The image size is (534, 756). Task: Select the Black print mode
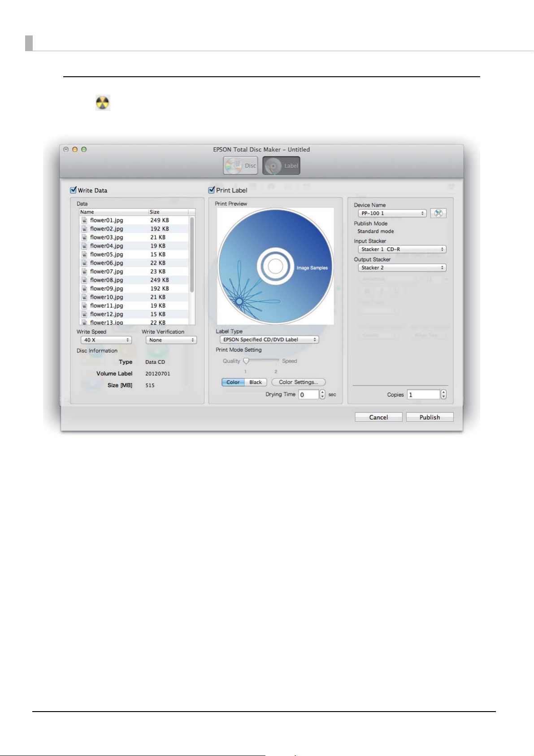pyautogui.click(x=256, y=382)
